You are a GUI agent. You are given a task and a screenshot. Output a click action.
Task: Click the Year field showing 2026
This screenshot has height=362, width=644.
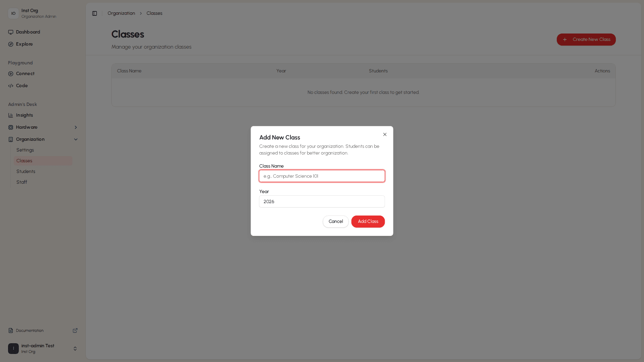(x=322, y=201)
